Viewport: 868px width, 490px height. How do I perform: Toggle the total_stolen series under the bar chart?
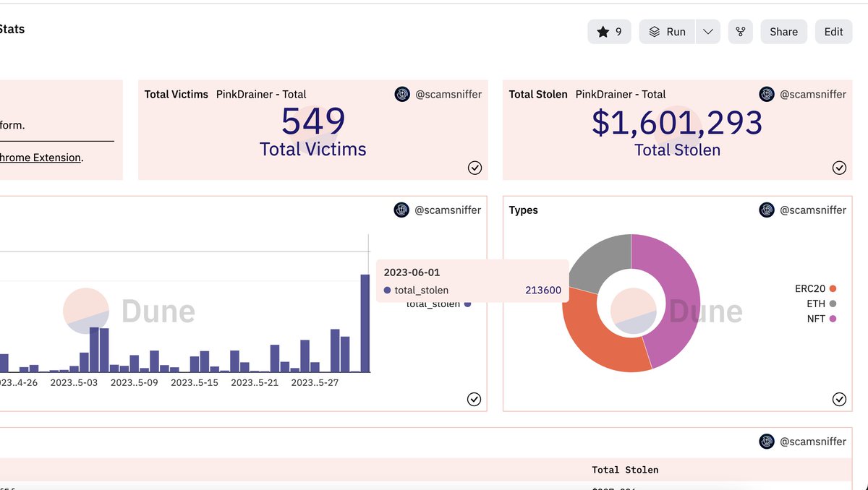tap(435, 304)
